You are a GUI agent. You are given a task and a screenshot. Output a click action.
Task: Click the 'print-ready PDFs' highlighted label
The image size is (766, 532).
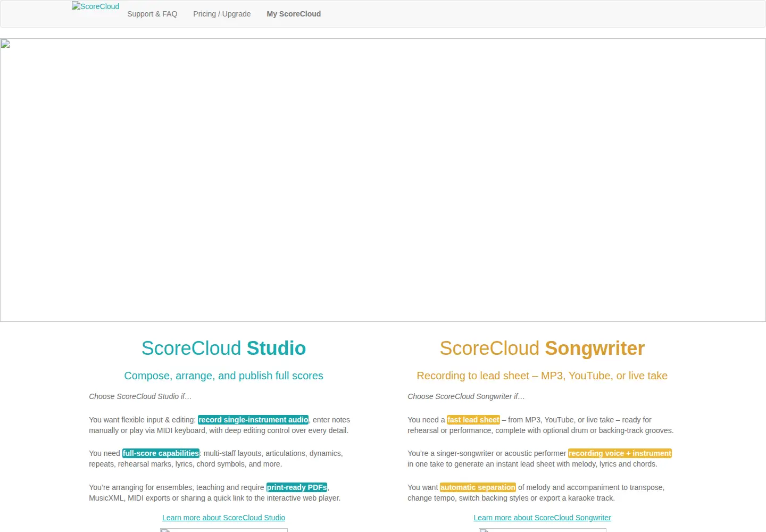[297, 487]
